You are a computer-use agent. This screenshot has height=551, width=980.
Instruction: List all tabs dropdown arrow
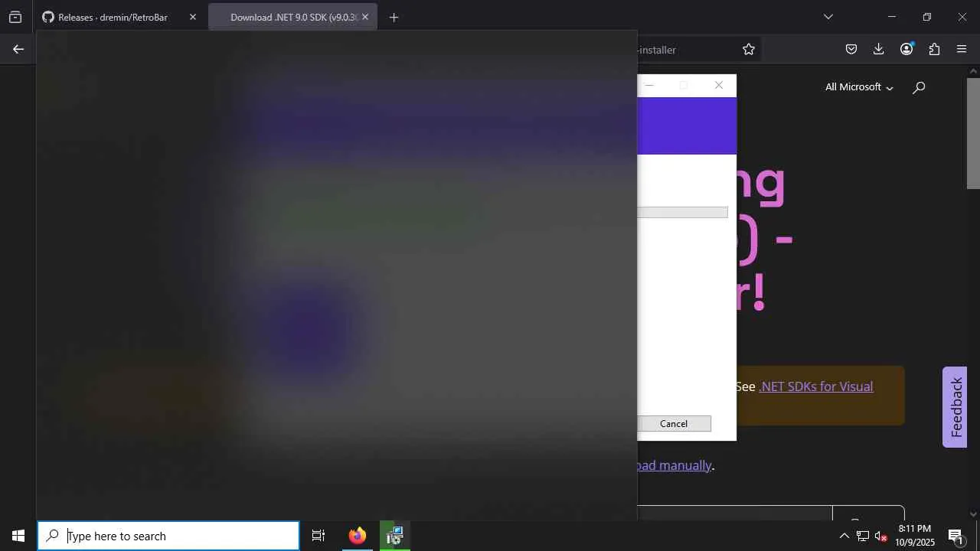(x=828, y=17)
